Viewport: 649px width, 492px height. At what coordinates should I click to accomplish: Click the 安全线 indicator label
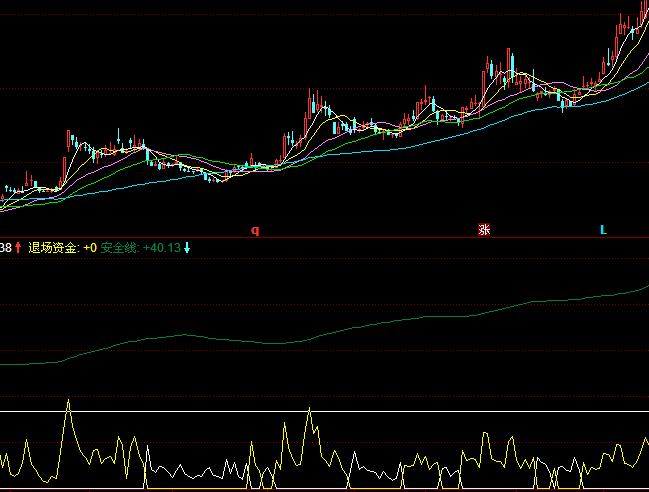(x=120, y=247)
